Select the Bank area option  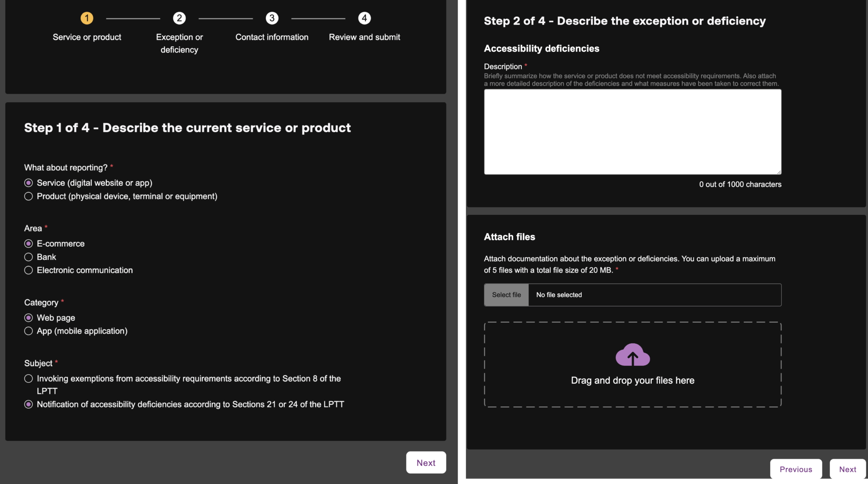[28, 257]
